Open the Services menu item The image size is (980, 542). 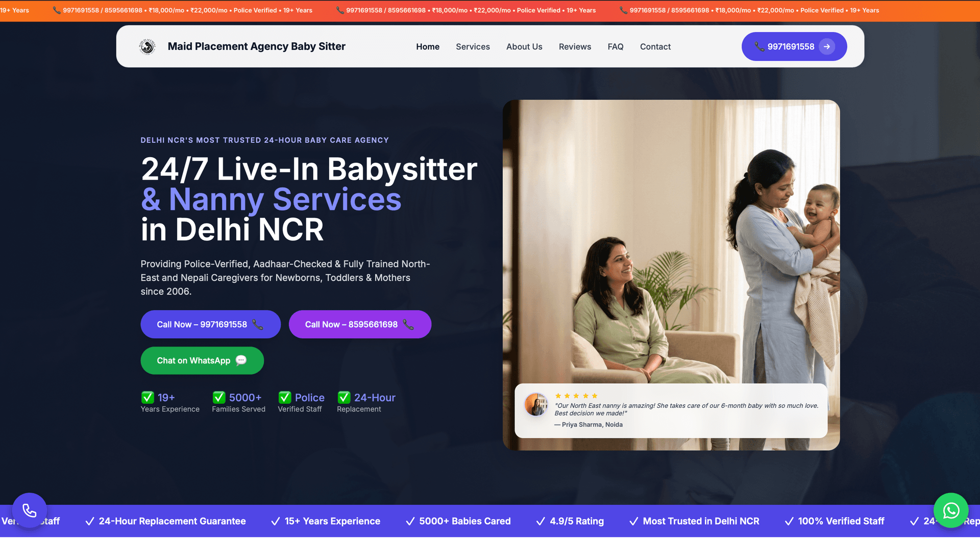click(473, 46)
